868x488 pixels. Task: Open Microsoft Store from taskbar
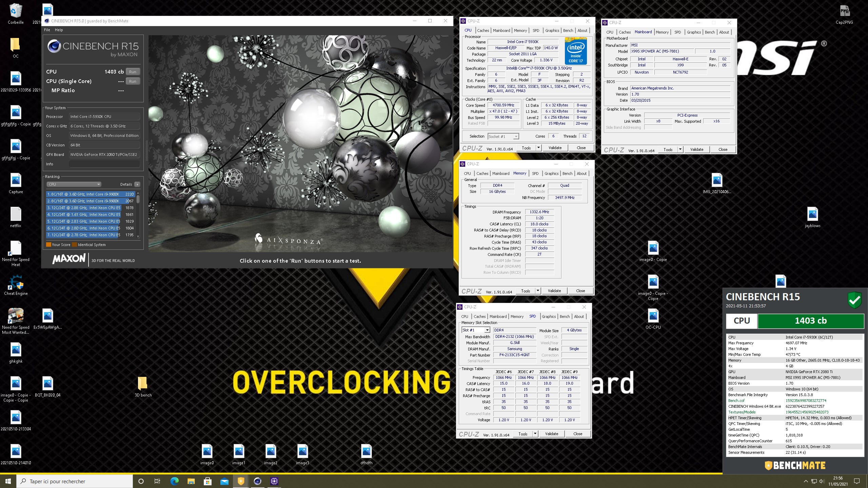coord(208,481)
